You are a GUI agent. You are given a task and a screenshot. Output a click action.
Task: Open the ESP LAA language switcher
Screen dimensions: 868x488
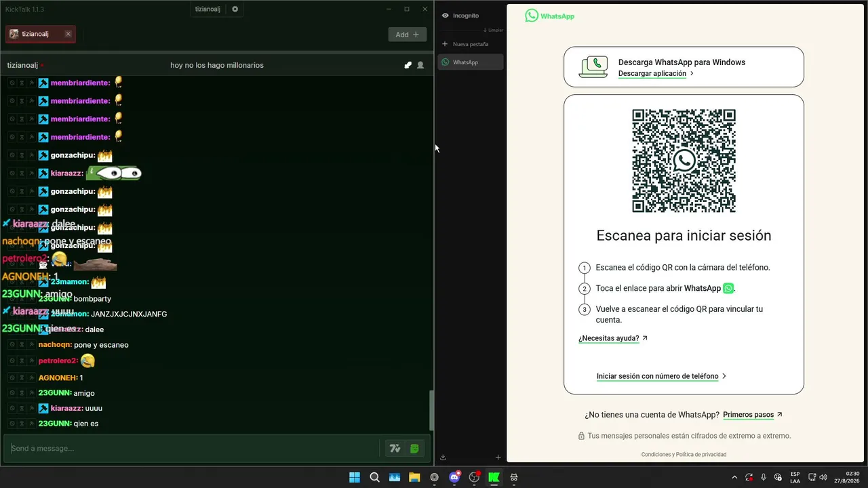pos(795,477)
